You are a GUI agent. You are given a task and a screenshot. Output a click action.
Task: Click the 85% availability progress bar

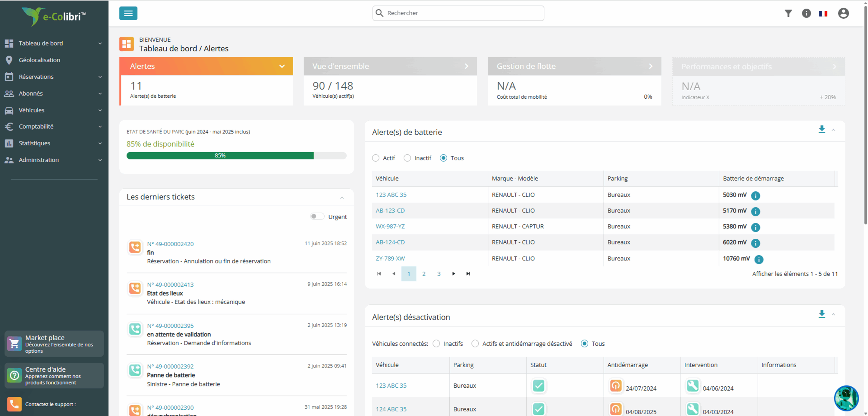[237, 156]
